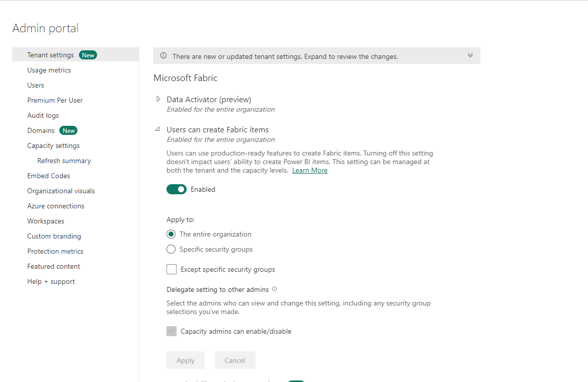
Task: Open Featured content
Action: [54, 266]
